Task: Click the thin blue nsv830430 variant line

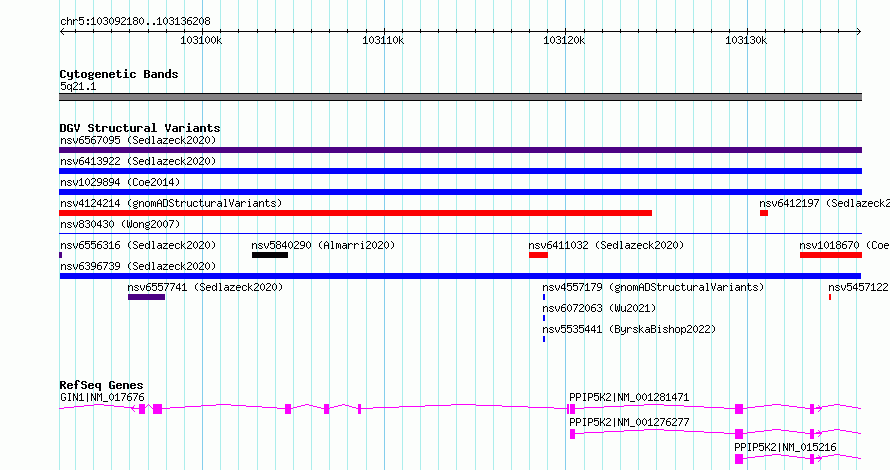Action: (460, 233)
